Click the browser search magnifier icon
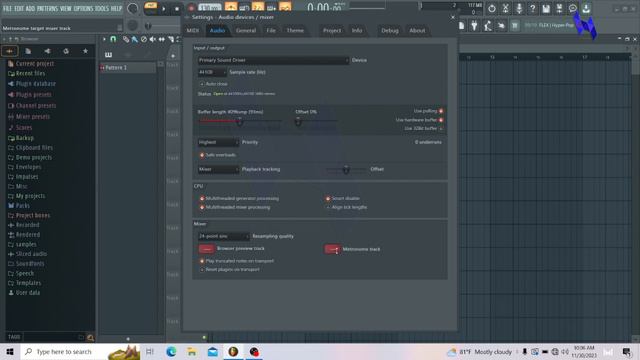This screenshot has height=360, width=640. pos(90,338)
